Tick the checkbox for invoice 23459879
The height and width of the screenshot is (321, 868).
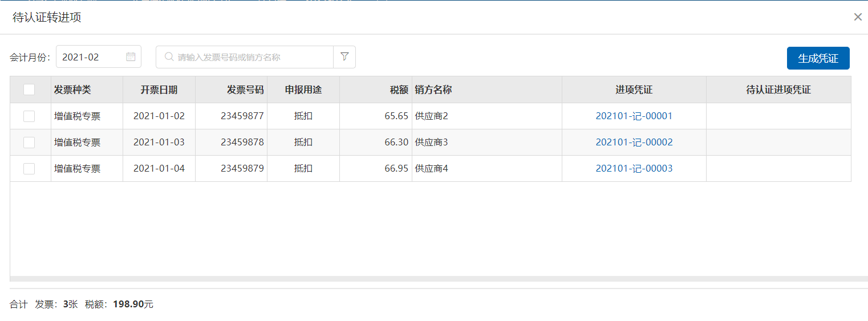pyautogui.click(x=29, y=169)
